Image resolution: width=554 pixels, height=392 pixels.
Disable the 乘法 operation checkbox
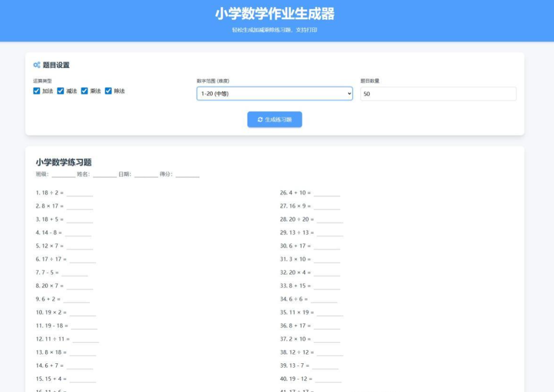point(84,90)
